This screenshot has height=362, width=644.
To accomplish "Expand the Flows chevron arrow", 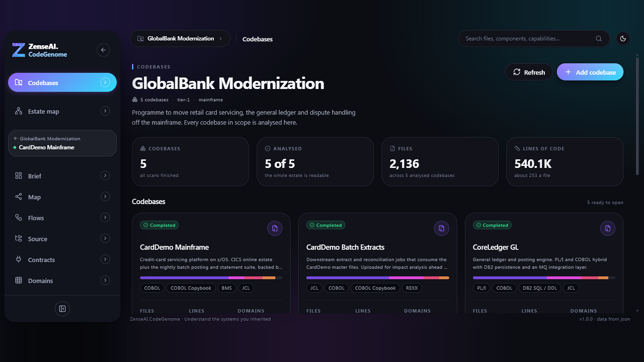I will click(x=105, y=217).
